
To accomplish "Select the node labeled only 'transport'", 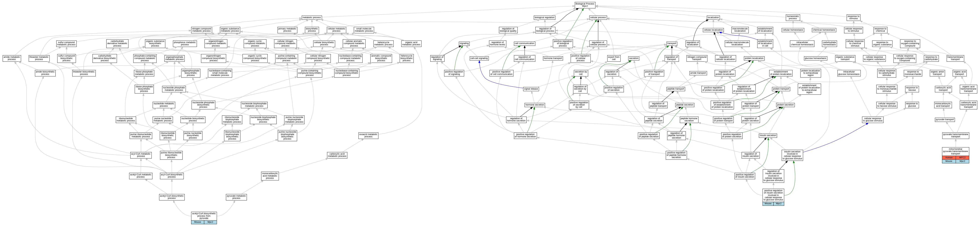I will 672,43.
